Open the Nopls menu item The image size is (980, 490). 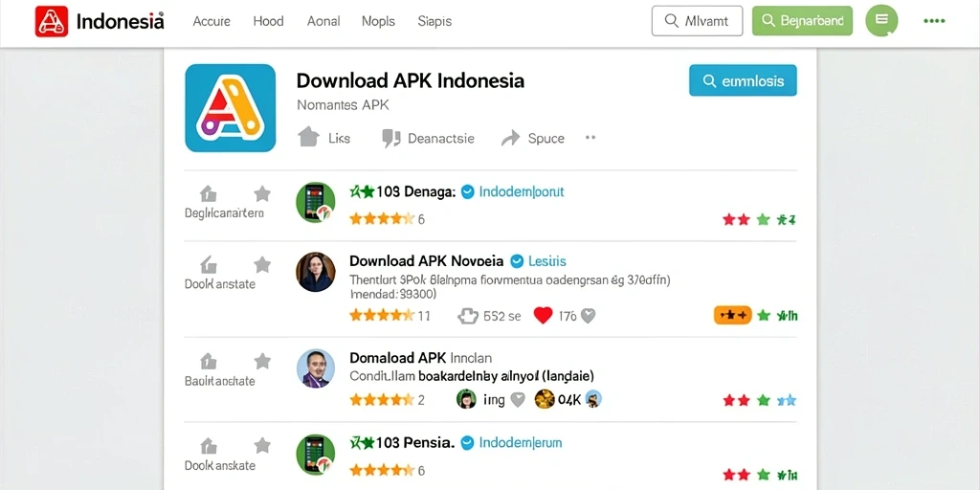coord(378,21)
